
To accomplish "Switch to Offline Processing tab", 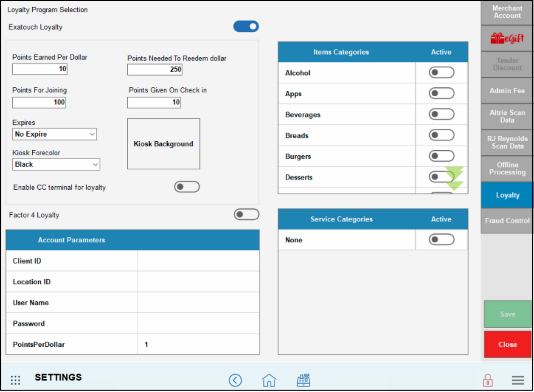I will click(x=507, y=169).
